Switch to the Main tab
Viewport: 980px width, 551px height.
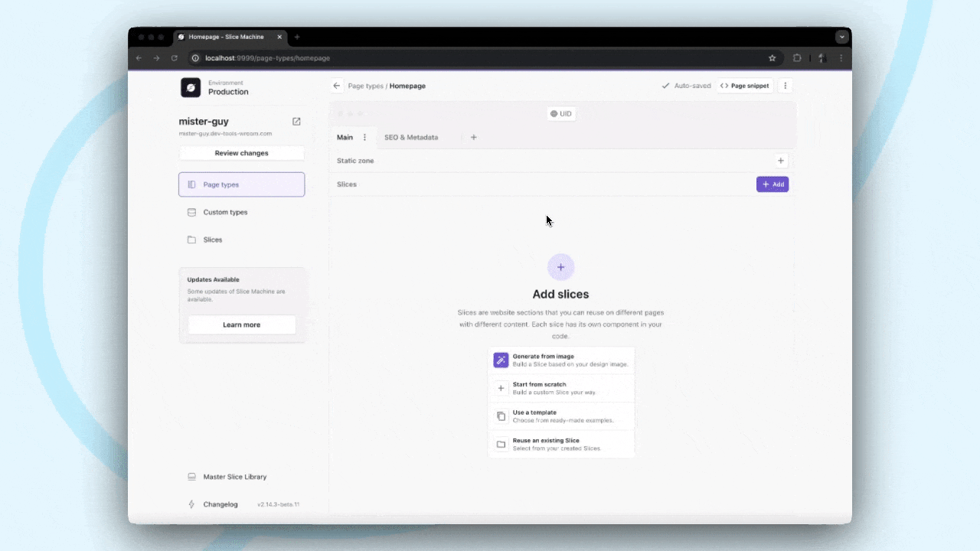[345, 138]
